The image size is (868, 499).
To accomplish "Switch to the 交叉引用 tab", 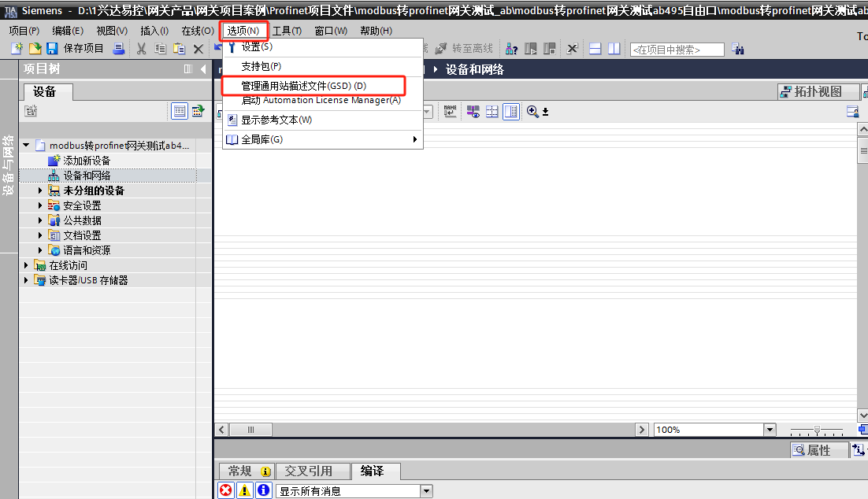I will coord(313,471).
